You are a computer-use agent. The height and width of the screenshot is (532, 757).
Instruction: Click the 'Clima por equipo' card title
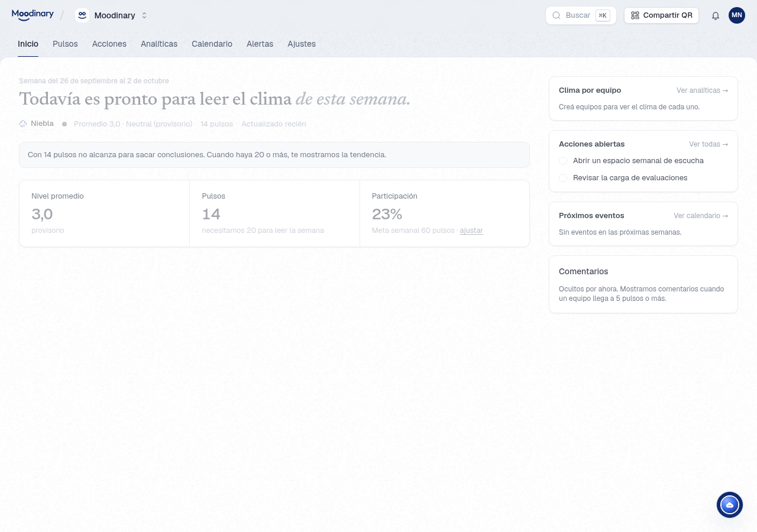click(590, 90)
